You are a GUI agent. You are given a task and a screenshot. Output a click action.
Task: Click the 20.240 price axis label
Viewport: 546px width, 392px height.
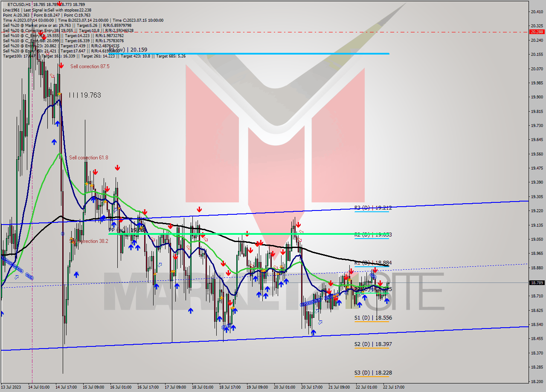click(537, 40)
